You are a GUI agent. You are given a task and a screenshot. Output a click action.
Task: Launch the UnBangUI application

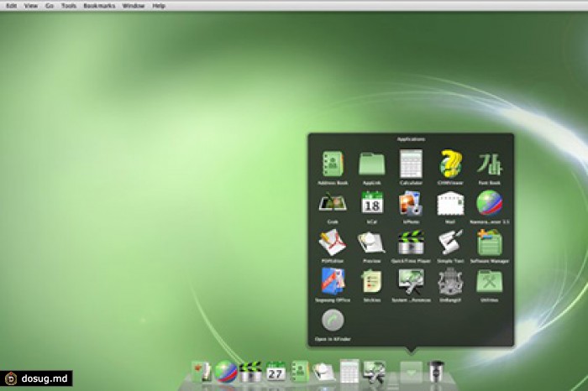450,282
